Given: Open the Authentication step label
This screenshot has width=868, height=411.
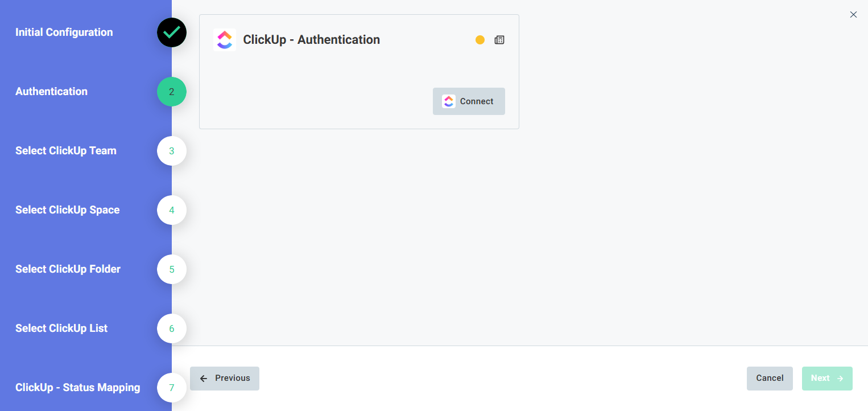Looking at the screenshot, I should 52,92.
